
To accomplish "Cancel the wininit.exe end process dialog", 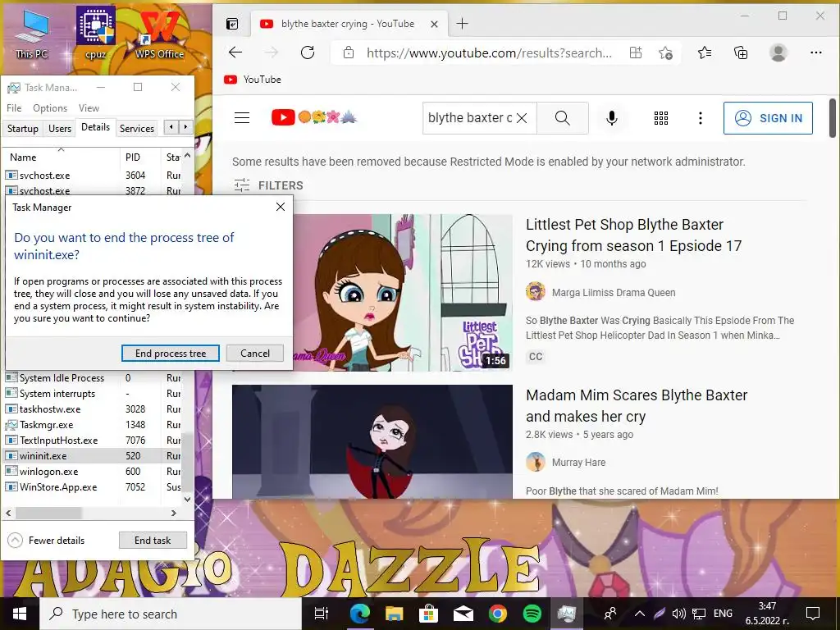I will [x=254, y=353].
